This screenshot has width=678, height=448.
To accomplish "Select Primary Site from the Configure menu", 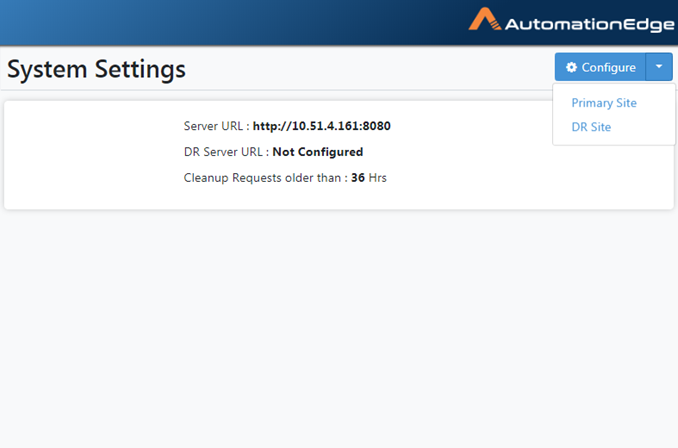I will pyautogui.click(x=604, y=103).
